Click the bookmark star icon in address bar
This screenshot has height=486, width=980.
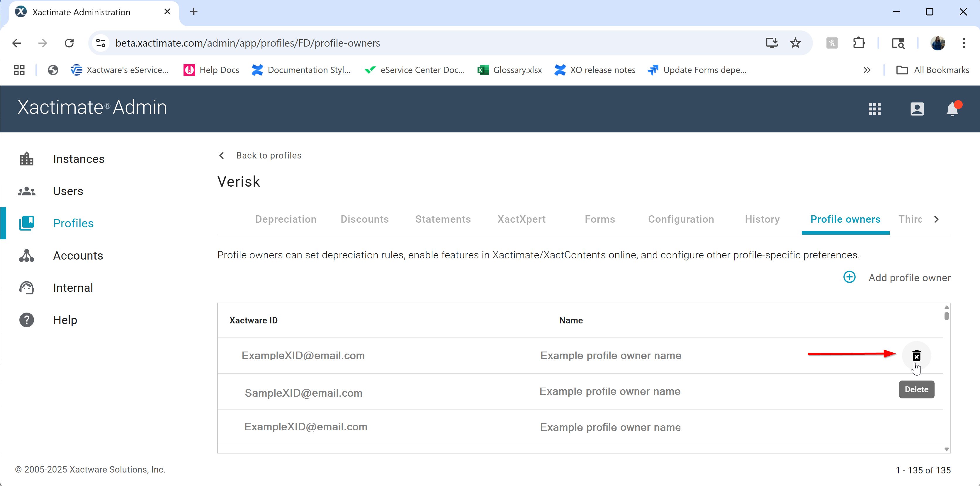pos(795,43)
